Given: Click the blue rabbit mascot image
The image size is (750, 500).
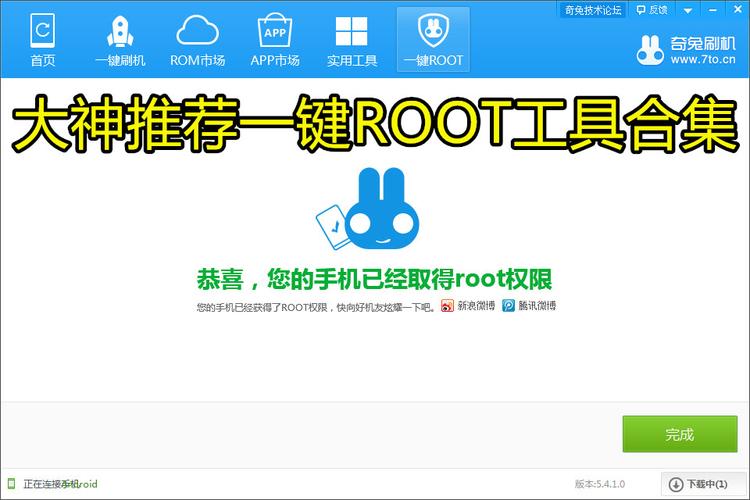Looking at the screenshot, I should pyautogui.click(x=368, y=208).
